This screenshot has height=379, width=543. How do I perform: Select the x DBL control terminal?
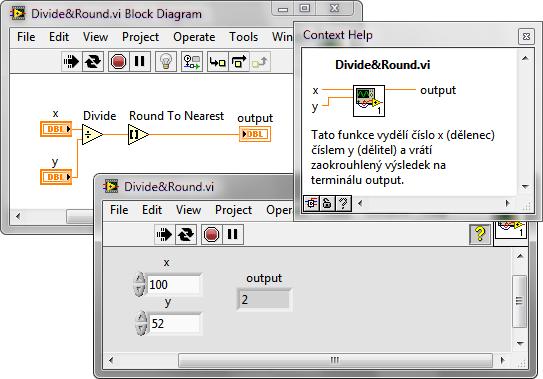[x=56, y=129]
